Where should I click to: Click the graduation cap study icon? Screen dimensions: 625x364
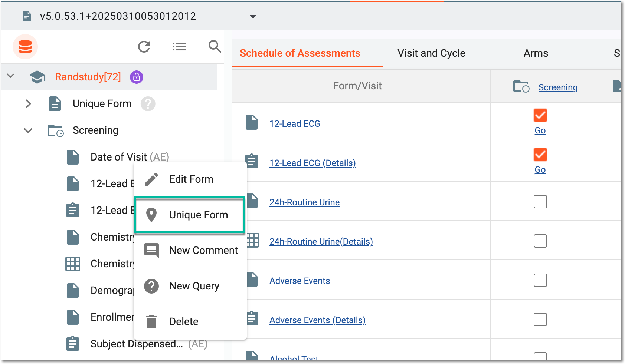click(37, 77)
